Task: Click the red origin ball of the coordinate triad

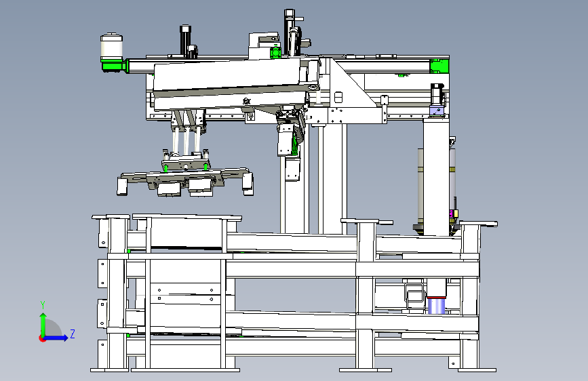Action: (42, 338)
